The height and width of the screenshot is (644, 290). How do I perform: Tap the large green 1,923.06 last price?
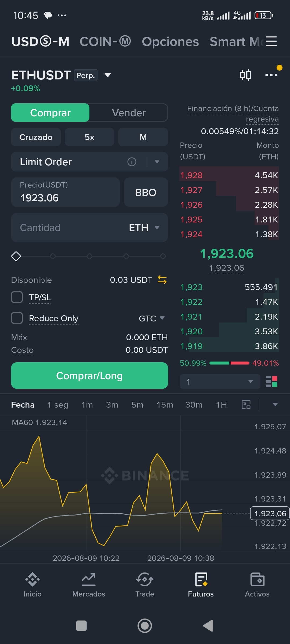(227, 254)
